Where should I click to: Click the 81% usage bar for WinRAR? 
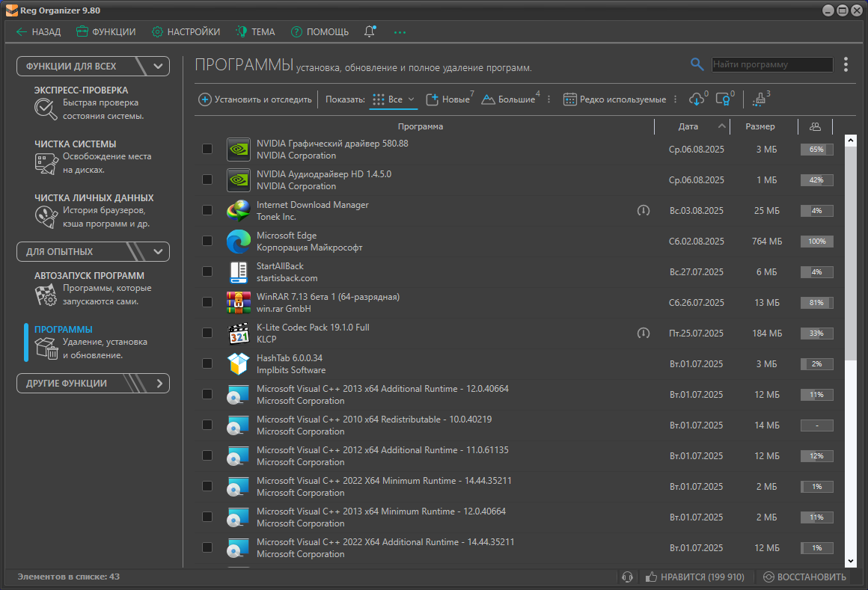pos(816,302)
